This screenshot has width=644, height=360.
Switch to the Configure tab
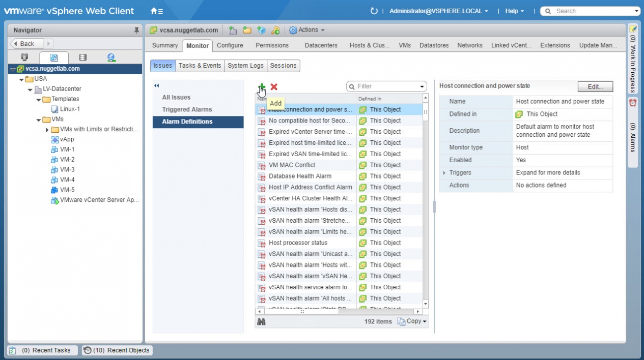click(230, 45)
